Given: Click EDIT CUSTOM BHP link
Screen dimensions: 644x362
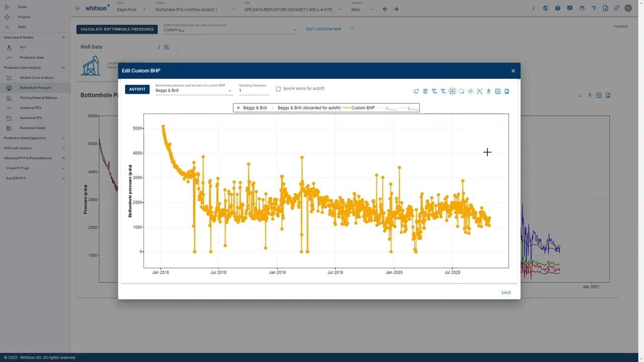Looking at the screenshot, I should pyautogui.click(x=324, y=29).
